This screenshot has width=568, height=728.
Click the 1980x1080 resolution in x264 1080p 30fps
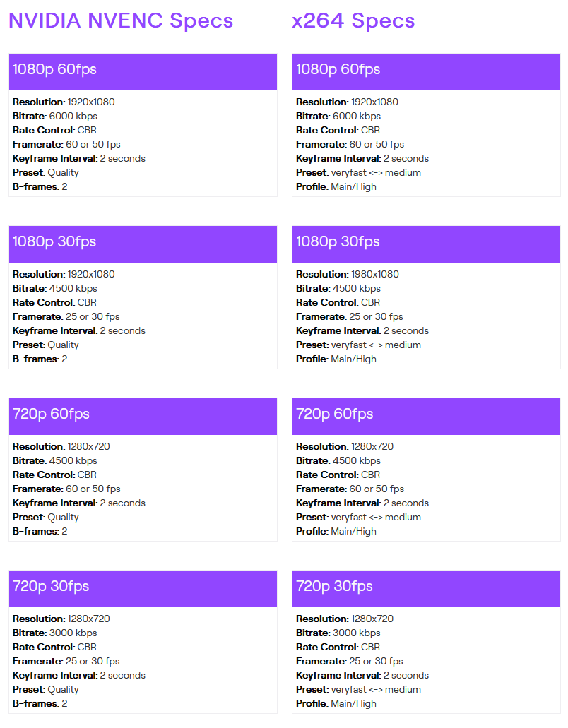tap(375, 274)
